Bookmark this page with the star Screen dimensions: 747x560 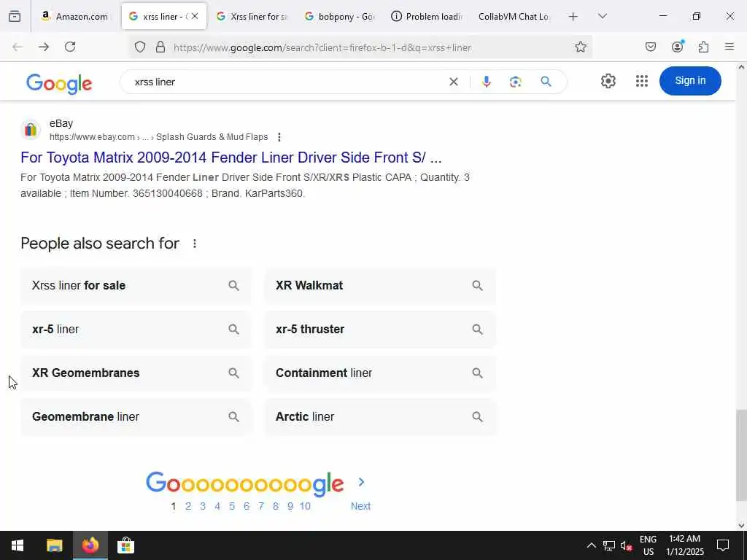pos(580,47)
